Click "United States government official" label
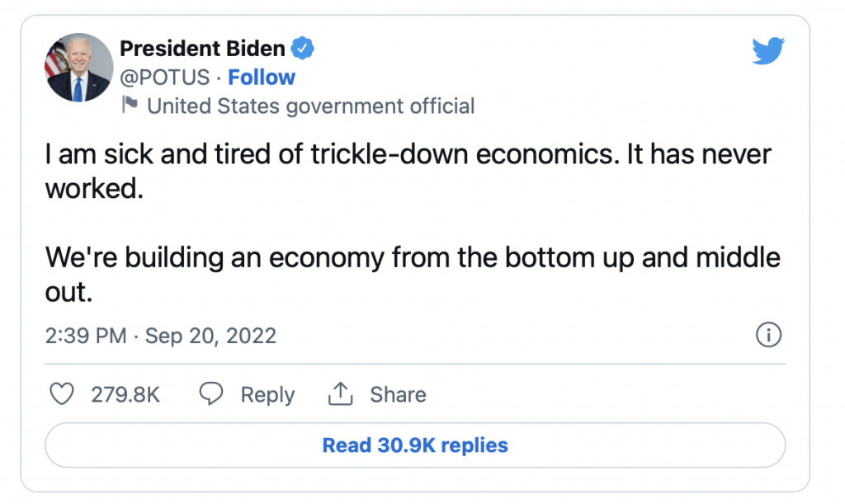This screenshot has height=504, width=845. (310, 106)
